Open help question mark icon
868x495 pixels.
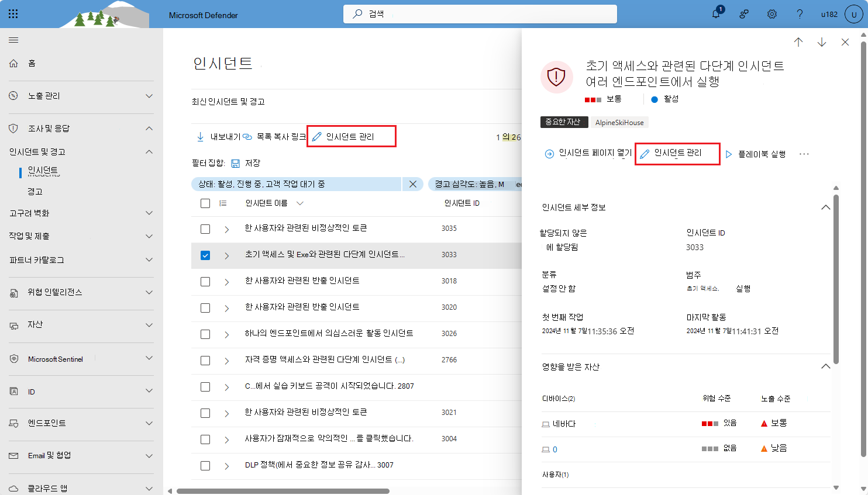(x=800, y=14)
